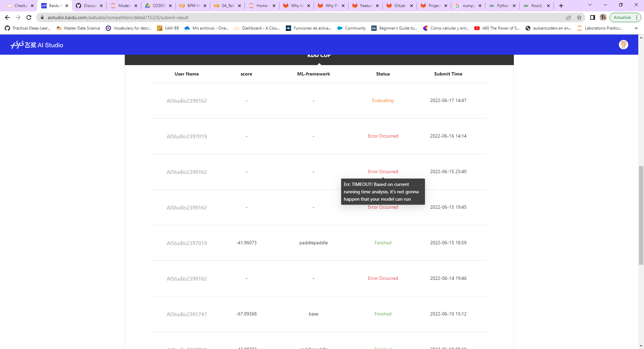Image resolution: width=644 pixels, height=349 pixels.
Task: Open Funciones de activa bookmark
Action: pos(309,28)
